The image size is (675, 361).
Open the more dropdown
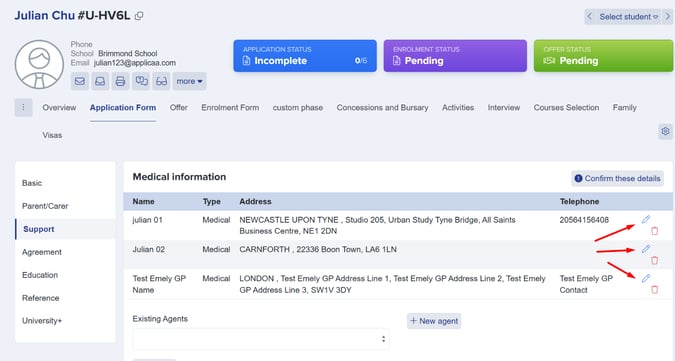(189, 81)
